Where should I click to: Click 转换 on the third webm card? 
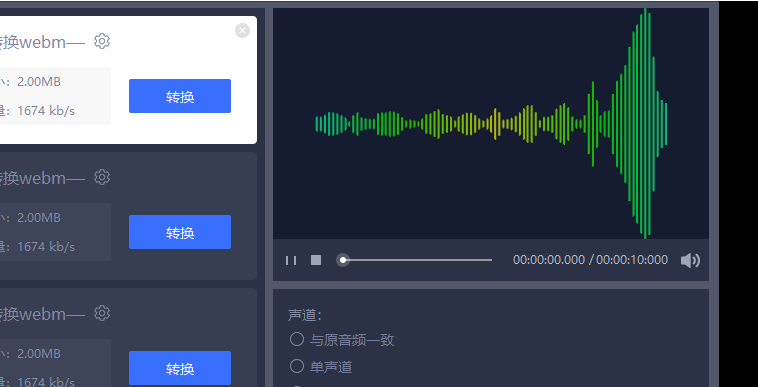[180, 368]
